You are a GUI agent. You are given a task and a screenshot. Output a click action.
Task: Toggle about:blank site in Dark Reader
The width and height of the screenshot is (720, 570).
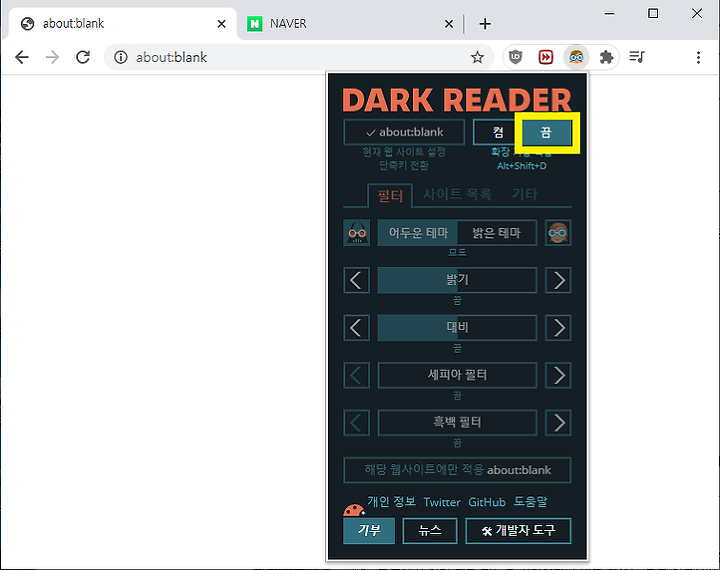point(404,132)
